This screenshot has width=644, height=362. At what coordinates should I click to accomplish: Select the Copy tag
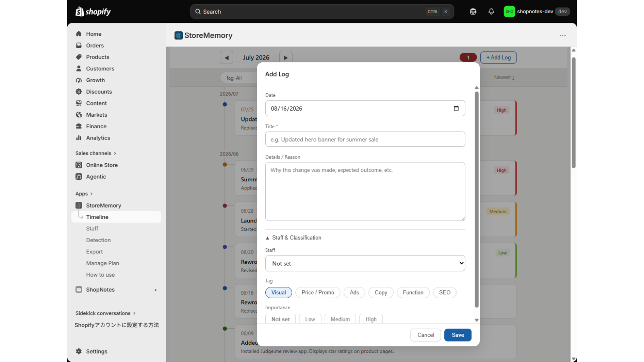coord(381,292)
